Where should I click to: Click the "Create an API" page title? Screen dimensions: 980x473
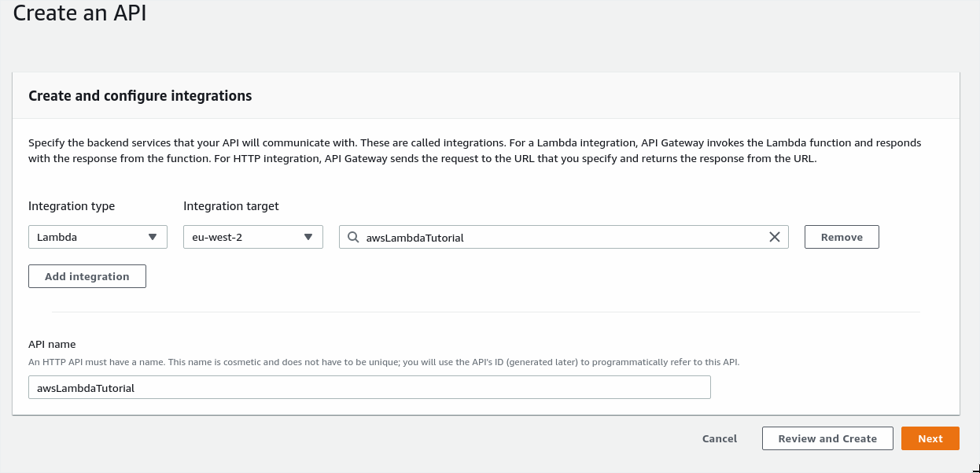click(79, 13)
